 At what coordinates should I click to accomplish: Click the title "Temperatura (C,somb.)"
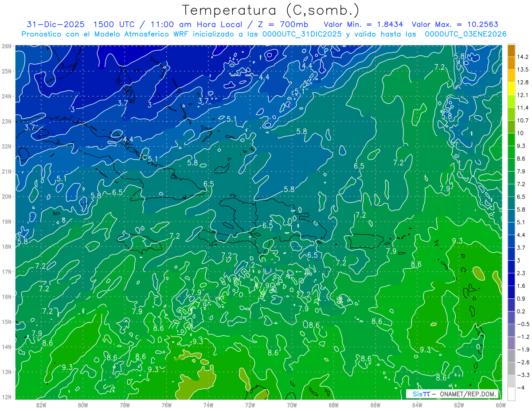[x=271, y=10]
